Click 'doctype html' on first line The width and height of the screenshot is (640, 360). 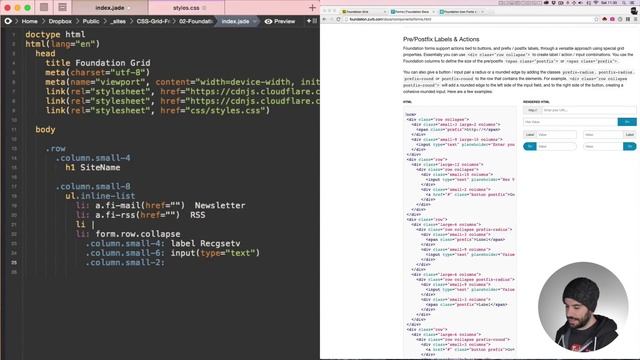point(55,34)
